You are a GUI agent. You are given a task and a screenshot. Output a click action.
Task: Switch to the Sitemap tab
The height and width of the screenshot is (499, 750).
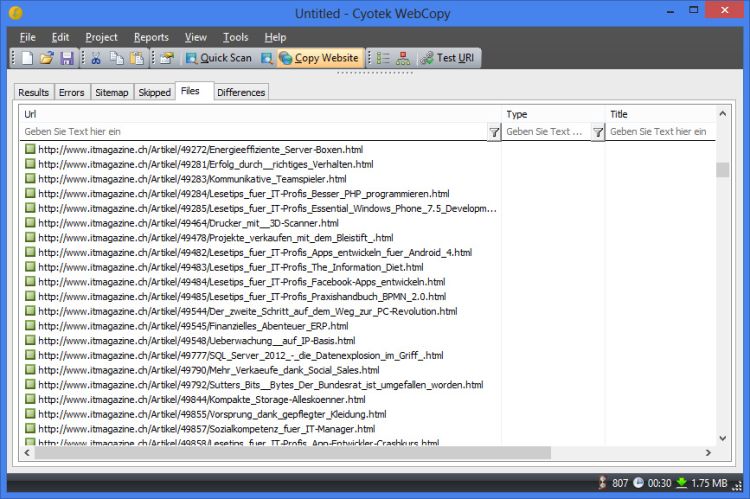pos(111,92)
